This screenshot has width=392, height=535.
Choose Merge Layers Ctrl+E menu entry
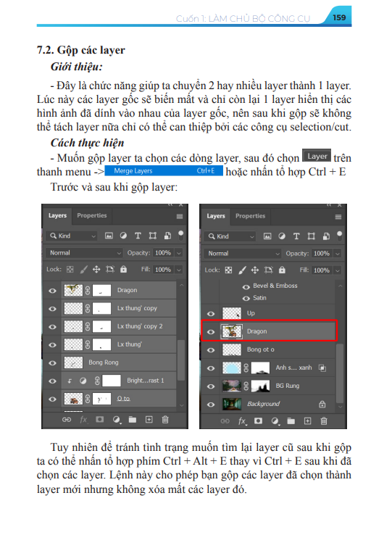coord(164,170)
